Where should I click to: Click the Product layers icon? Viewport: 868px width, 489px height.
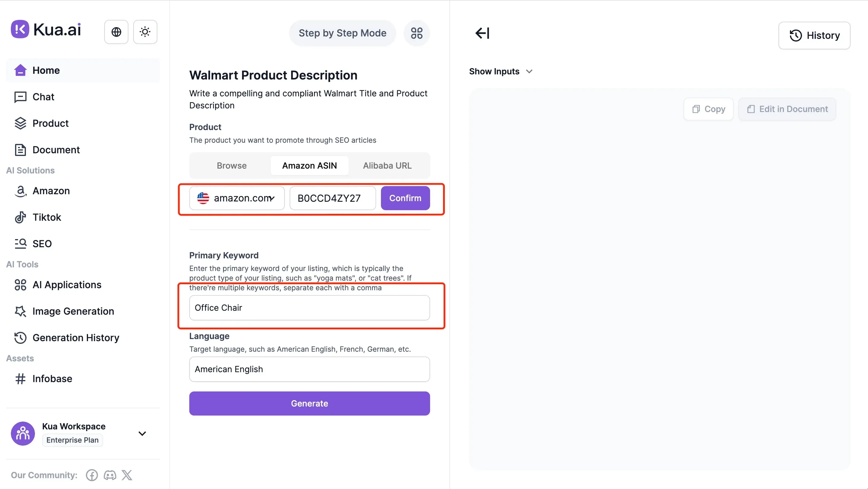(20, 123)
